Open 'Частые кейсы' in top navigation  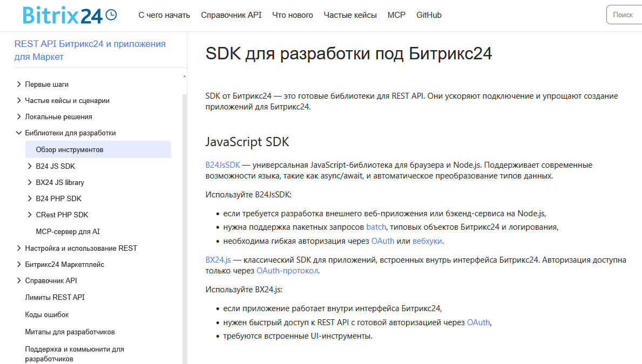[350, 15]
